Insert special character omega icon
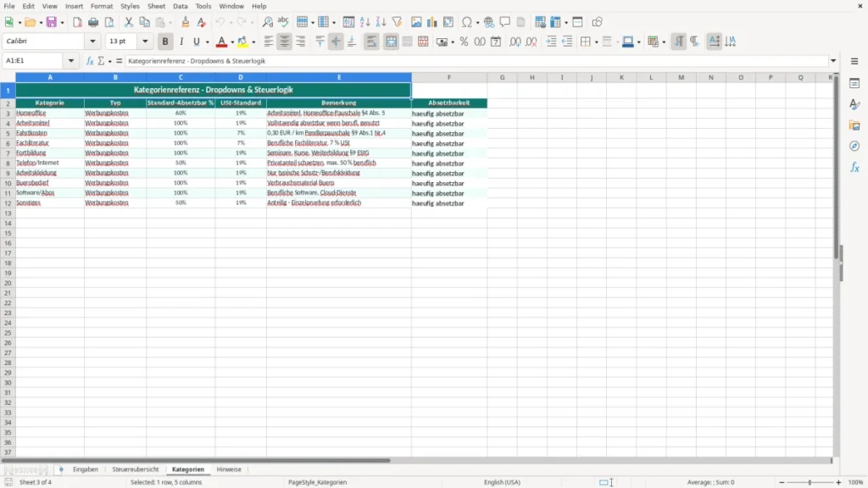The height and width of the screenshot is (488, 868). (467, 22)
